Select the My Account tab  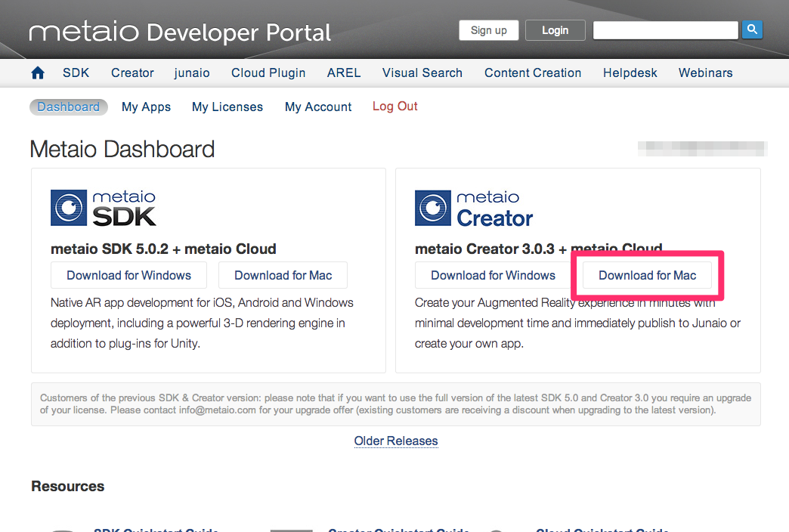tap(317, 107)
